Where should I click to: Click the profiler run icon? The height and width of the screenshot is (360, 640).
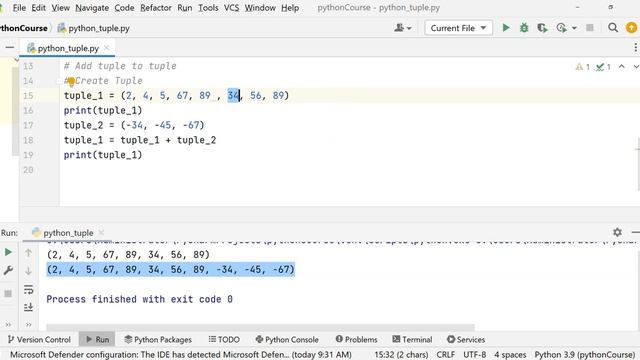pyautogui.click(x=561, y=28)
